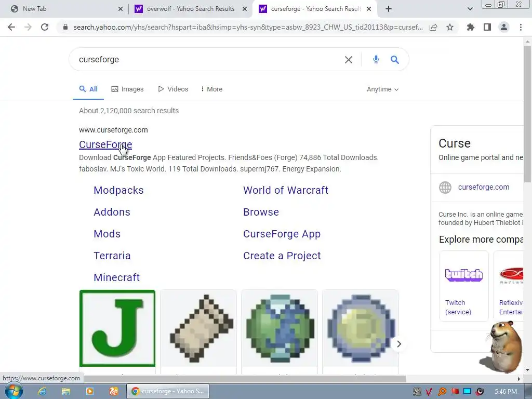Open the Minecraft sitelink

(x=117, y=277)
